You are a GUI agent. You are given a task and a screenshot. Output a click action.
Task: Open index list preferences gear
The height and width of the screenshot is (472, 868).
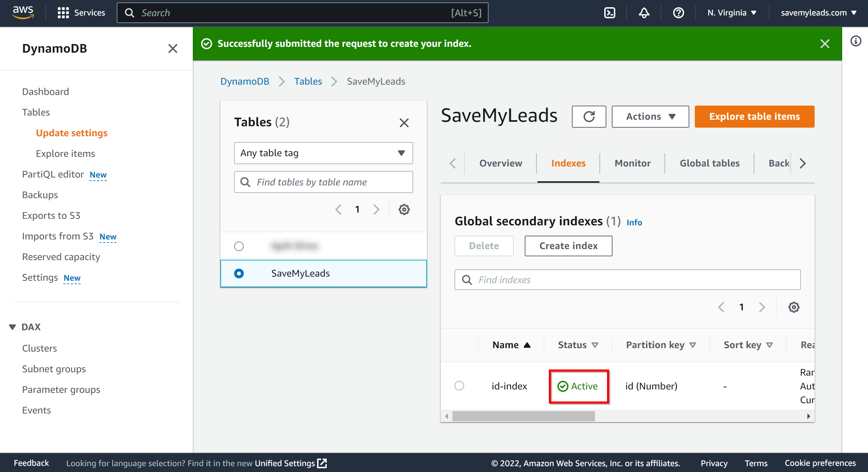794,307
